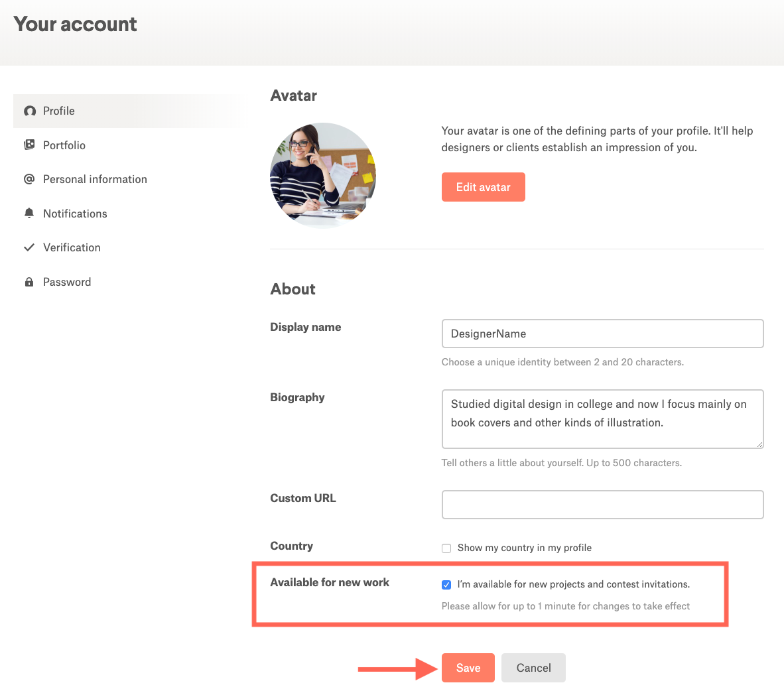Image resolution: width=784 pixels, height=691 pixels.
Task: Enable Show my country in profile checkbox
Action: (446, 548)
